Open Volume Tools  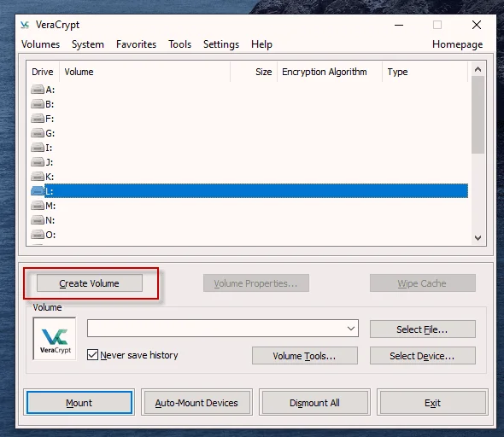[305, 356]
